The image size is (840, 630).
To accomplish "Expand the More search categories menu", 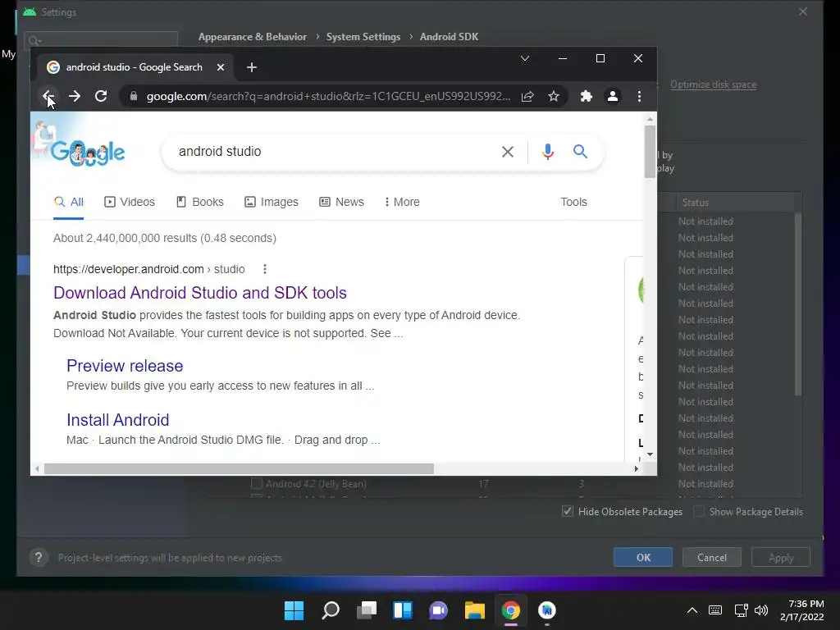I will [402, 203].
